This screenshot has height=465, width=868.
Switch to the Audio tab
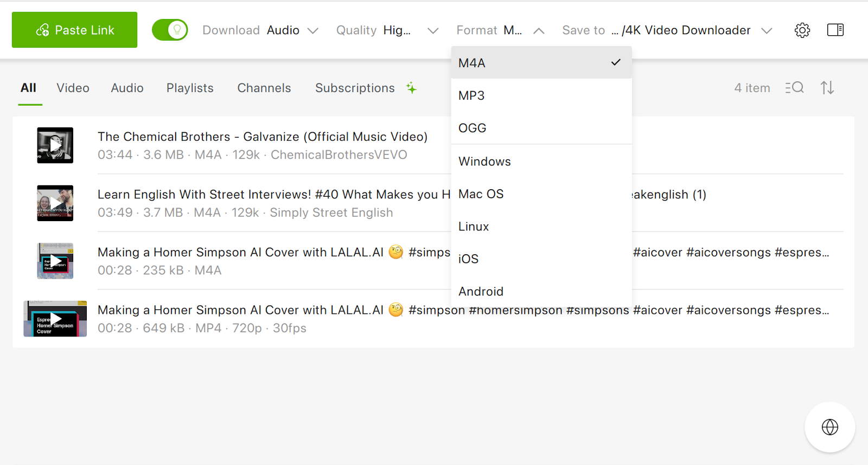coord(127,88)
